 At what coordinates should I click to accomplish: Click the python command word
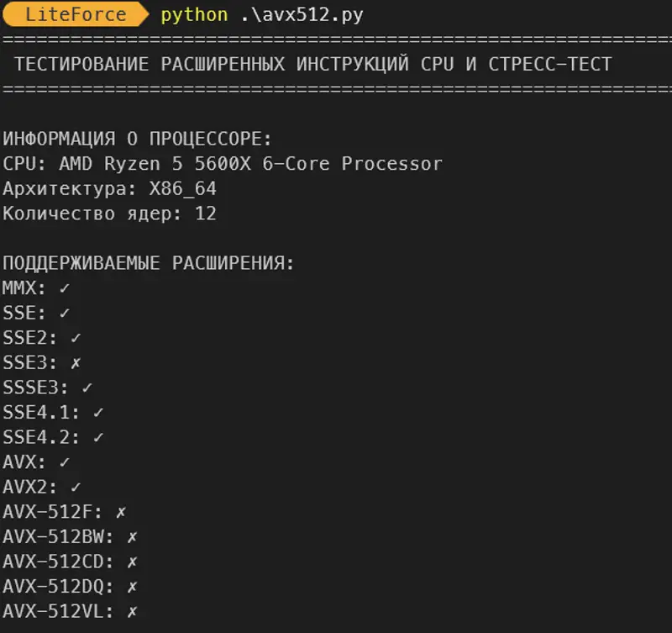pos(194,15)
